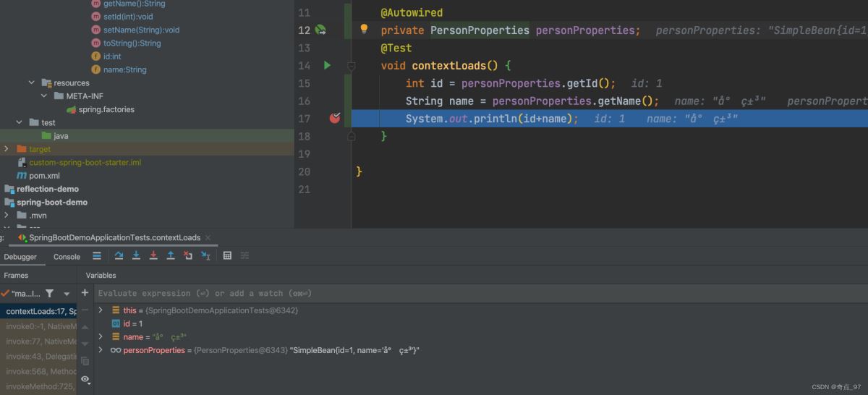Open the Evaluate Expression calculator icon
Viewport: 868px width, 395px height.
pyautogui.click(x=227, y=256)
